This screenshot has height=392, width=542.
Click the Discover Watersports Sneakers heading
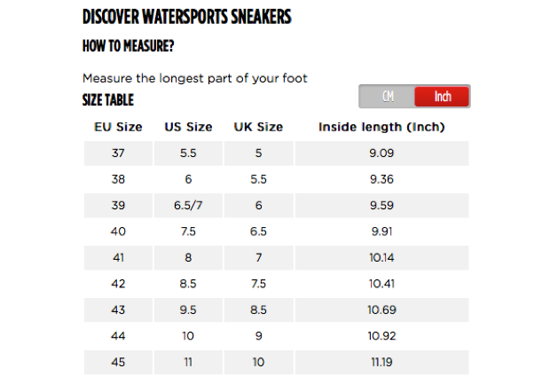tap(186, 17)
